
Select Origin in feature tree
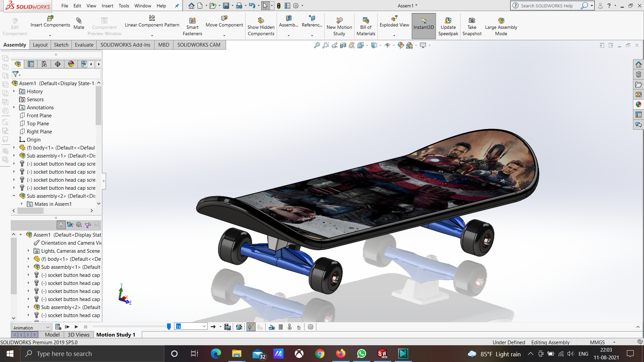(34, 139)
